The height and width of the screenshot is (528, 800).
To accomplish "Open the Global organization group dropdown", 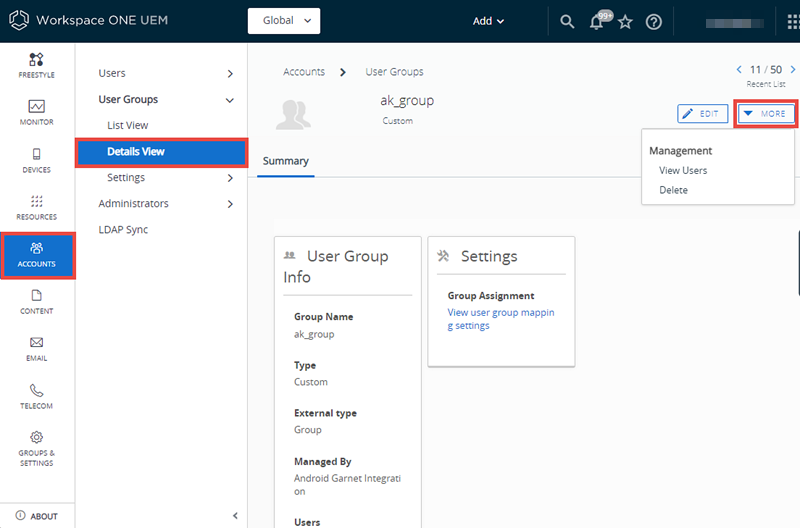I will point(284,21).
